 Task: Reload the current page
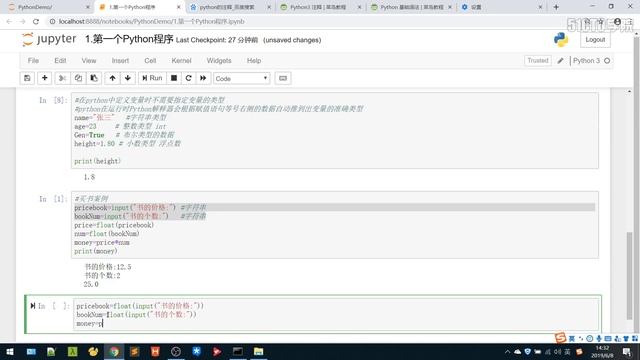coord(36,22)
